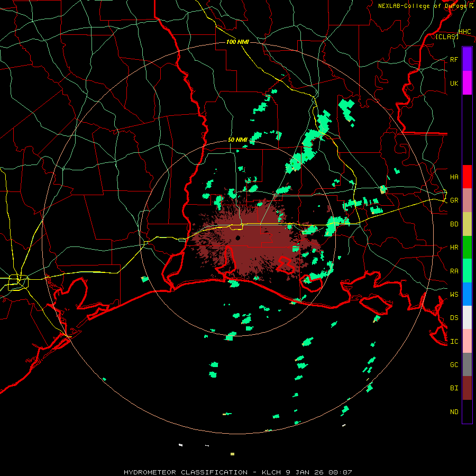
Task: Click the RF legend label
Action: (454, 59)
